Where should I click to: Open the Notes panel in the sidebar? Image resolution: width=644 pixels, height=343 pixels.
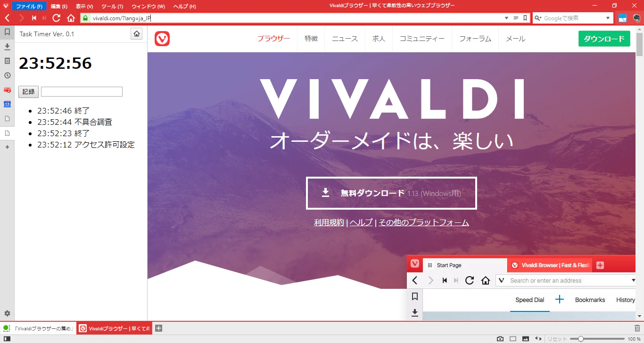pos(7,61)
